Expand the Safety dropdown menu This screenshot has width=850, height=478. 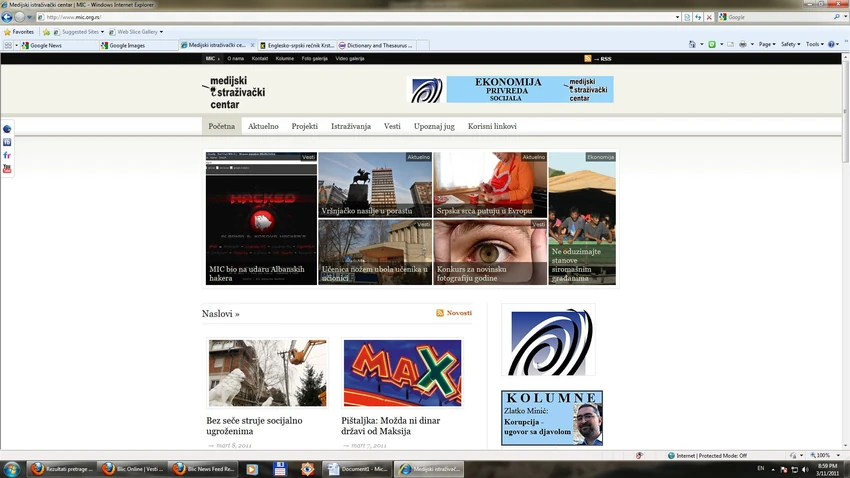point(790,44)
